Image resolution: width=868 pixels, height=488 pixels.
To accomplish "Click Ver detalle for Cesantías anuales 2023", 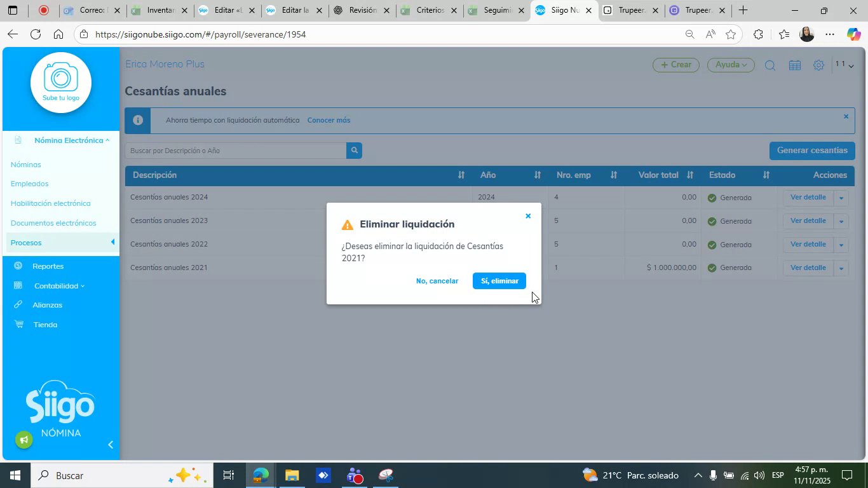I will coord(808,221).
